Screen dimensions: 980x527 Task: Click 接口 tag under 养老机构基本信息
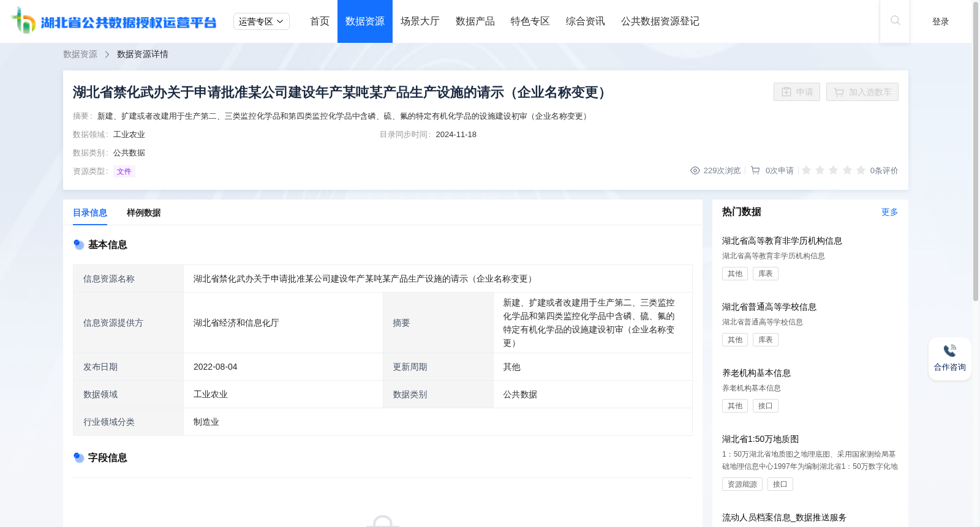(x=766, y=406)
